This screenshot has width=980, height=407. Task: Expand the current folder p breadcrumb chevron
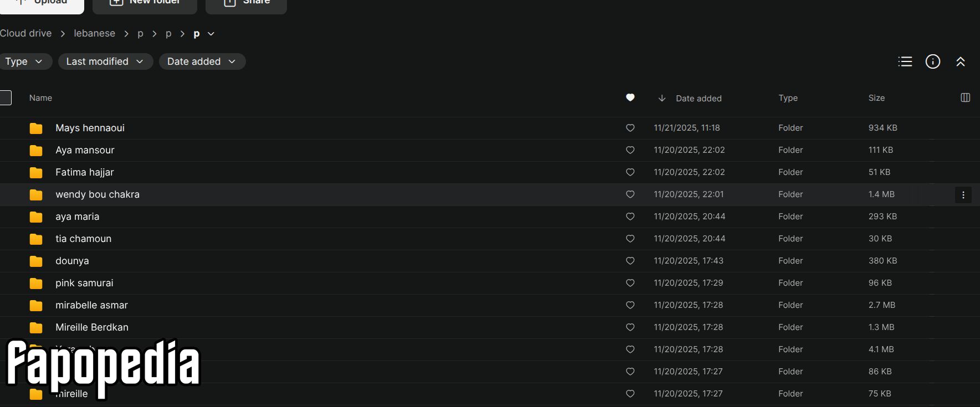pyautogui.click(x=211, y=34)
